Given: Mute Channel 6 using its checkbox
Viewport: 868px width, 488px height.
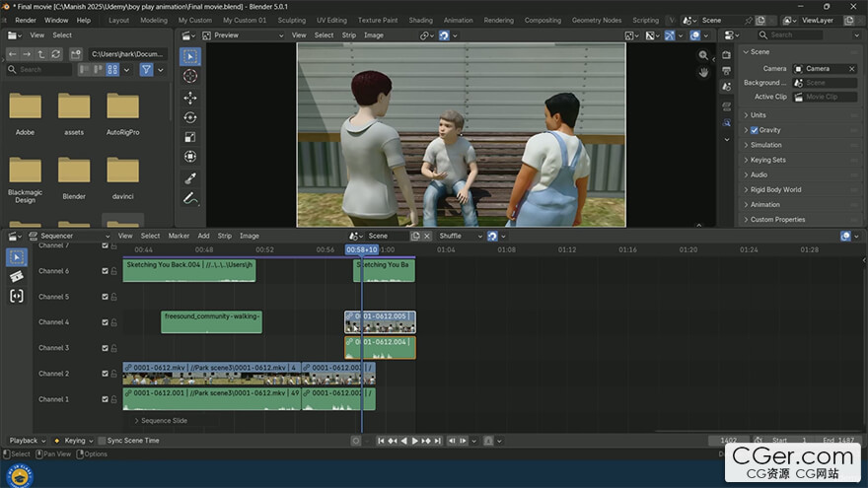Looking at the screenshot, I should pos(106,271).
